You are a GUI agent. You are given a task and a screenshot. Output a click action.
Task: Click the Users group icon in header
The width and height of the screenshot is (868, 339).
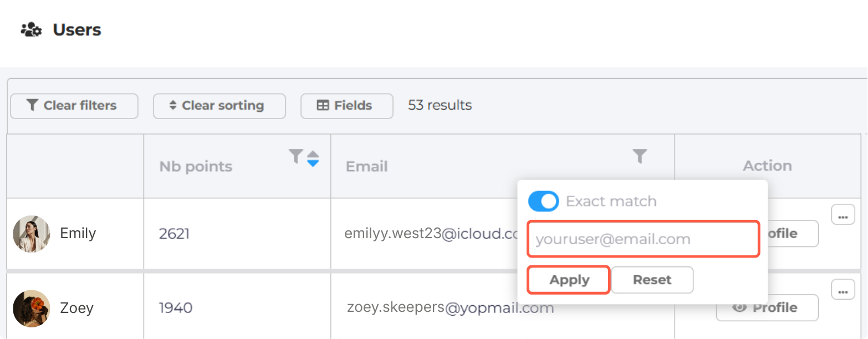pos(31,30)
